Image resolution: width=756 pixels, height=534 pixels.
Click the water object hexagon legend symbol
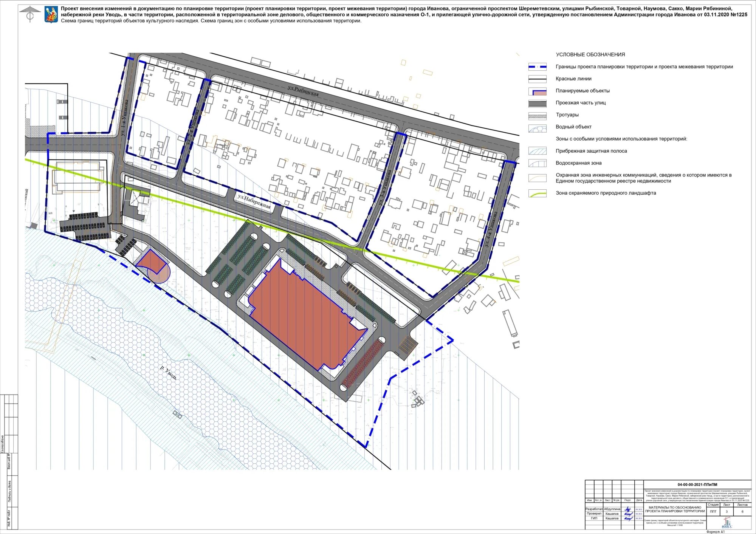537,128
